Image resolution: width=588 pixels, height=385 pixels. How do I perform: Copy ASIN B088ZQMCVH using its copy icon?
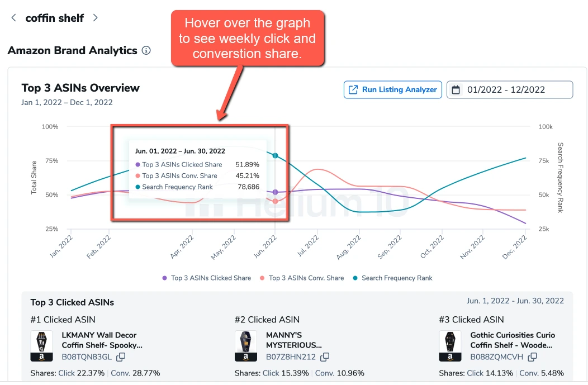(x=532, y=357)
